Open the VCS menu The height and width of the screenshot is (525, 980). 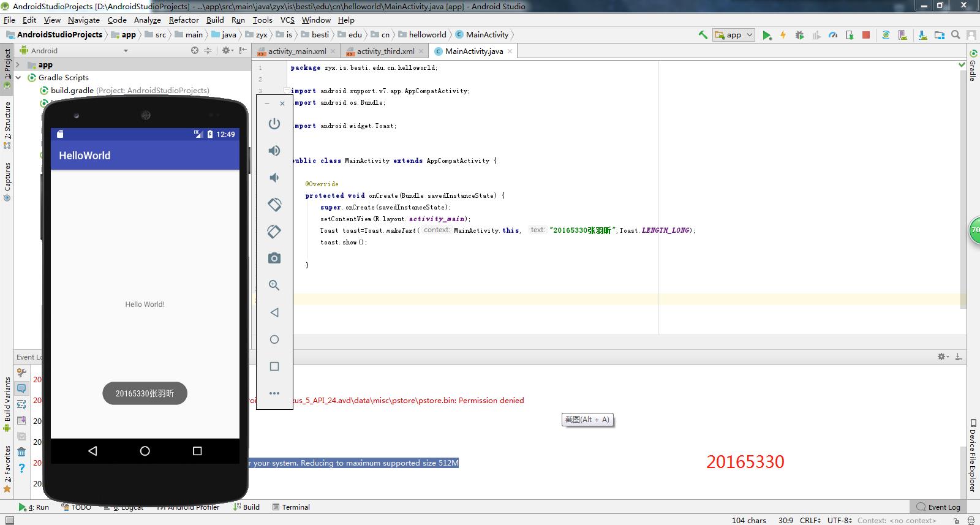[x=287, y=20]
